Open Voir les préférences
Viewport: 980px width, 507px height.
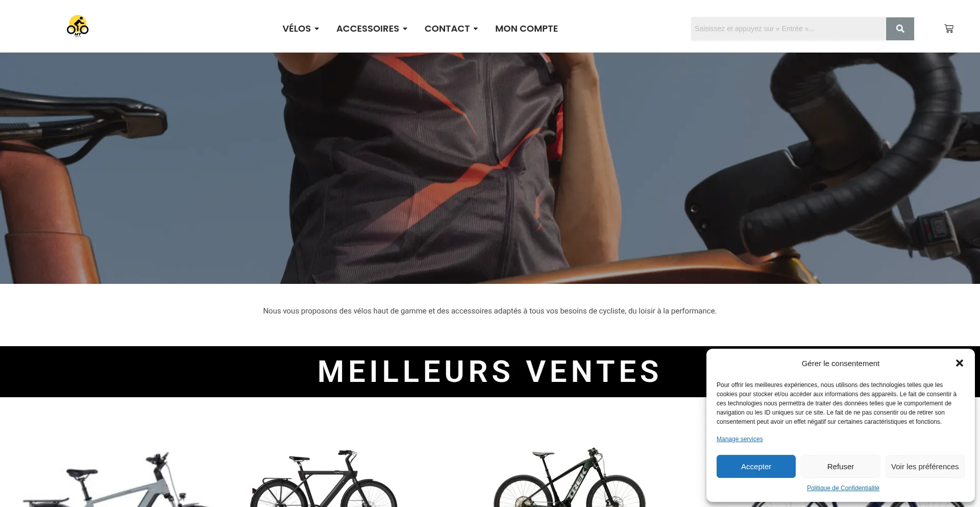coord(925,467)
